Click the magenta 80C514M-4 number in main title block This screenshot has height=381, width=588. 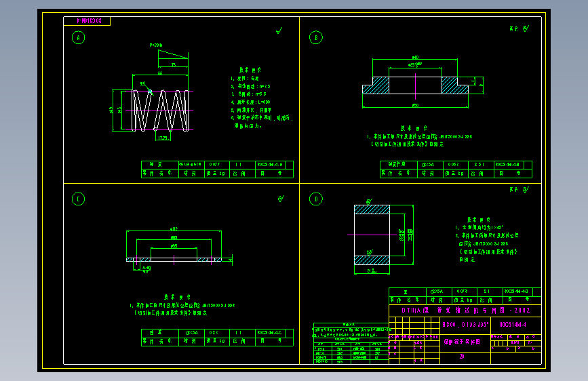(513, 325)
